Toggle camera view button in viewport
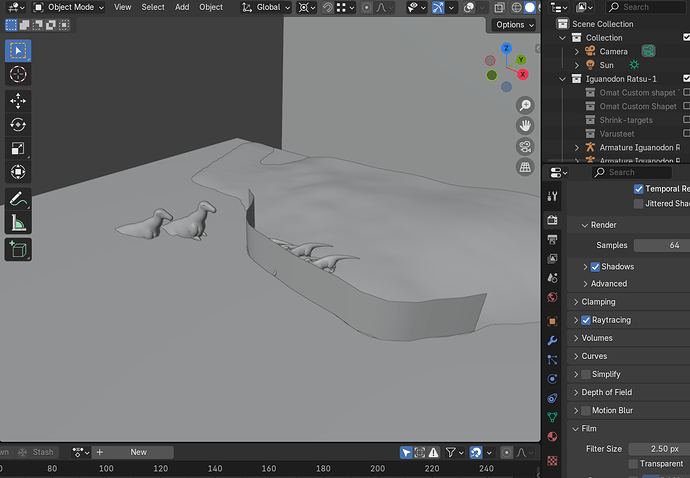Image resolution: width=690 pixels, height=478 pixels. (x=525, y=147)
